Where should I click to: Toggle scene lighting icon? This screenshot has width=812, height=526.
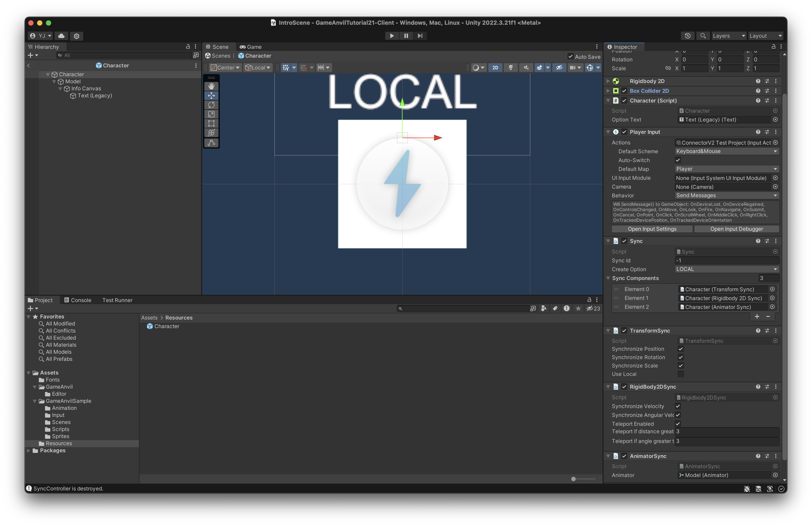(511, 68)
